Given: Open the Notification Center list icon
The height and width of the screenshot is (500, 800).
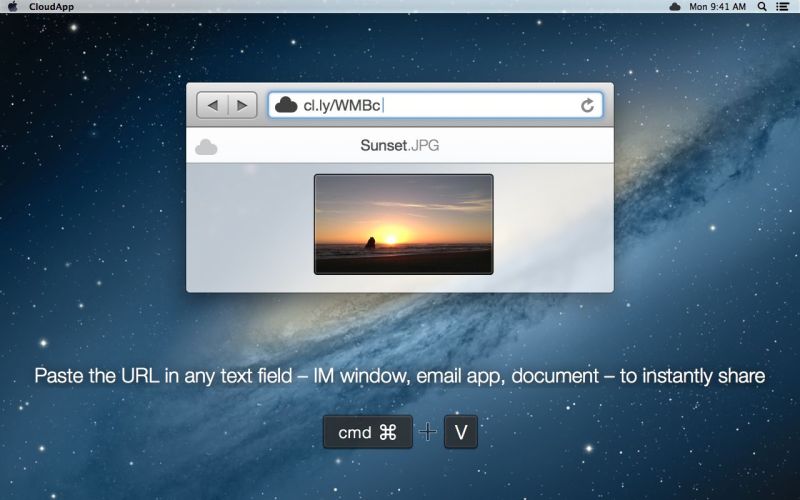Looking at the screenshot, I should (x=782, y=6).
